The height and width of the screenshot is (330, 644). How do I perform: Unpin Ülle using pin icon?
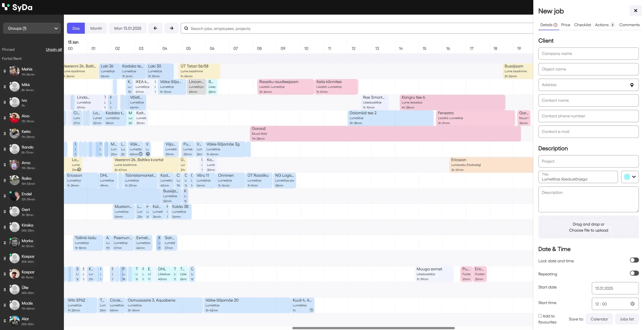(x=5, y=290)
